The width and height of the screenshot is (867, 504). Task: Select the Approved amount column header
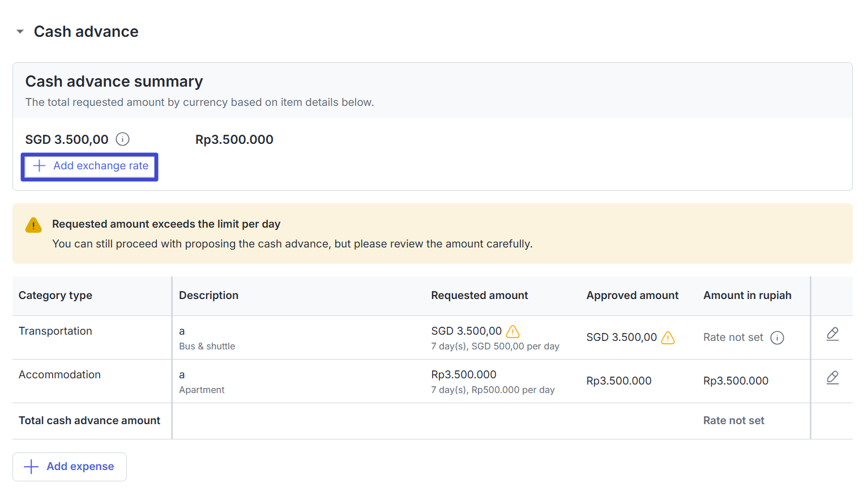coord(632,296)
